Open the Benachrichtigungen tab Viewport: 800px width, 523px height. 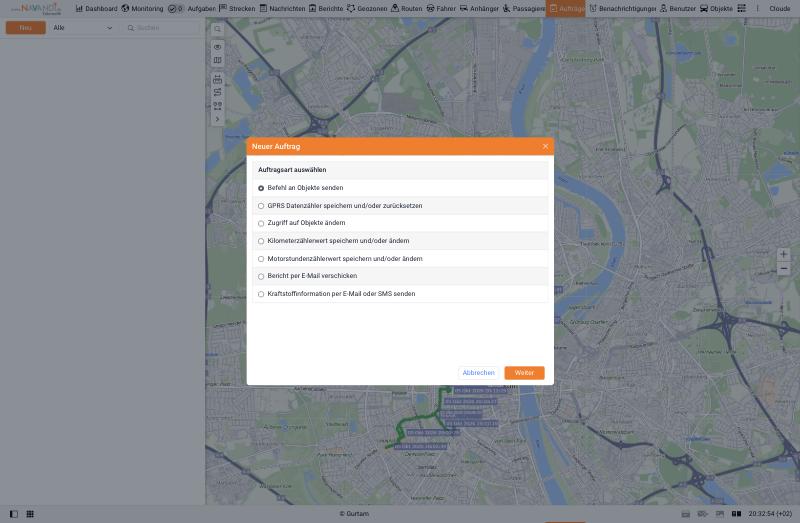(x=622, y=9)
